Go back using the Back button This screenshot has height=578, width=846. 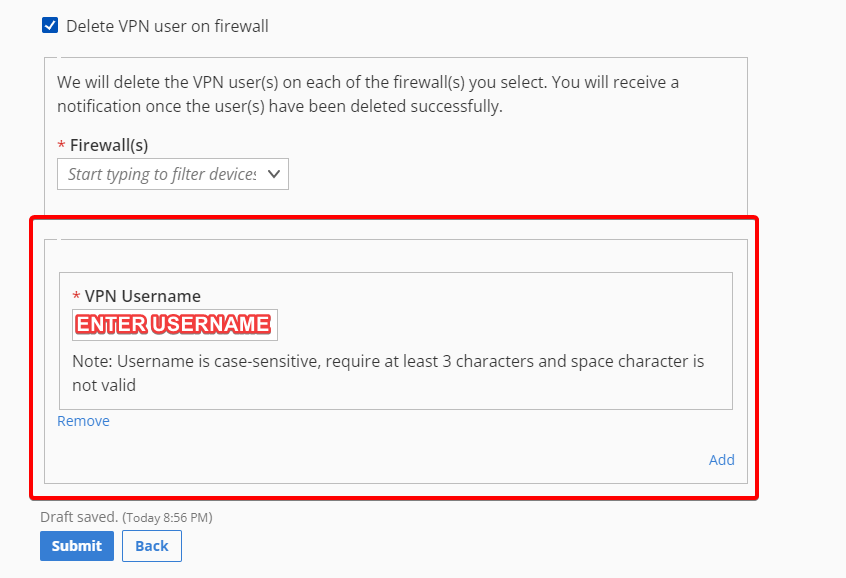click(x=152, y=546)
